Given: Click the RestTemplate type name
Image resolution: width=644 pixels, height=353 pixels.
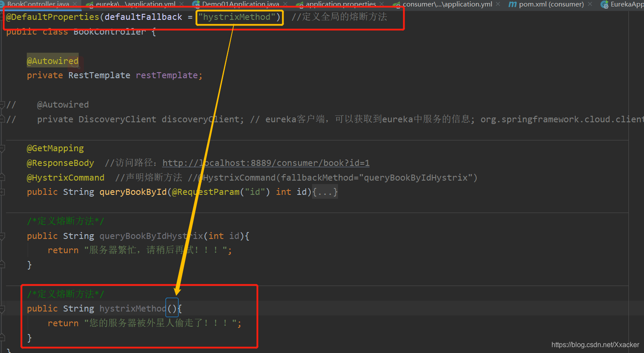Looking at the screenshot, I should pyautogui.click(x=99, y=75).
